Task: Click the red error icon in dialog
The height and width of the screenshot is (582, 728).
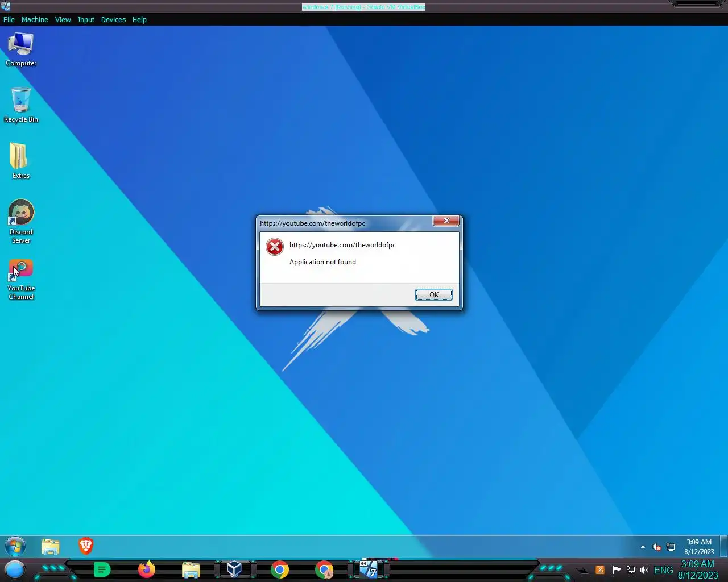Action: click(x=275, y=247)
